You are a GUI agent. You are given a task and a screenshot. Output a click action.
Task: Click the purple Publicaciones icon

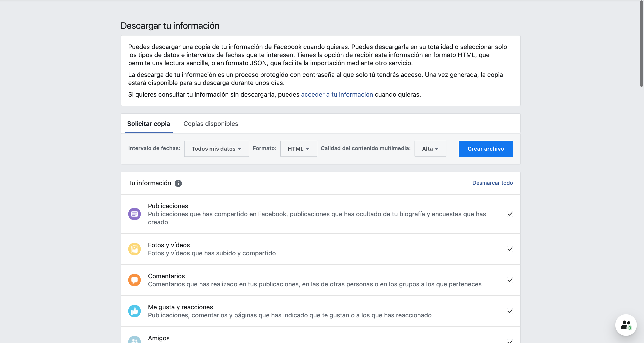point(134,214)
